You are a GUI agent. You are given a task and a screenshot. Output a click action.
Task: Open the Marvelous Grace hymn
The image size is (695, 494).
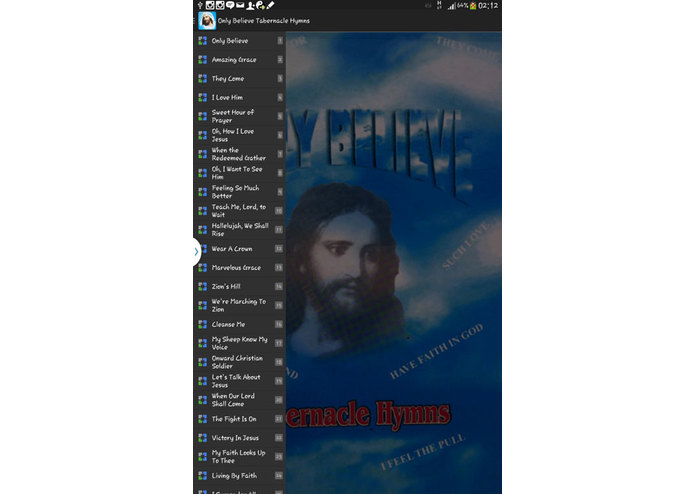239,268
